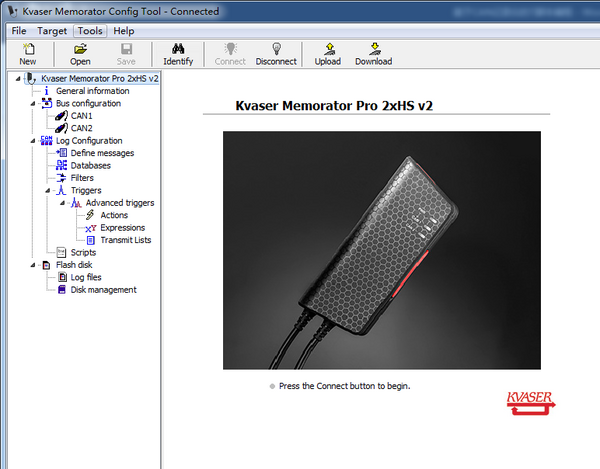This screenshot has width=600, height=469.
Task: Click the Log Configuration CAN icon
Action: pos(47,140)
